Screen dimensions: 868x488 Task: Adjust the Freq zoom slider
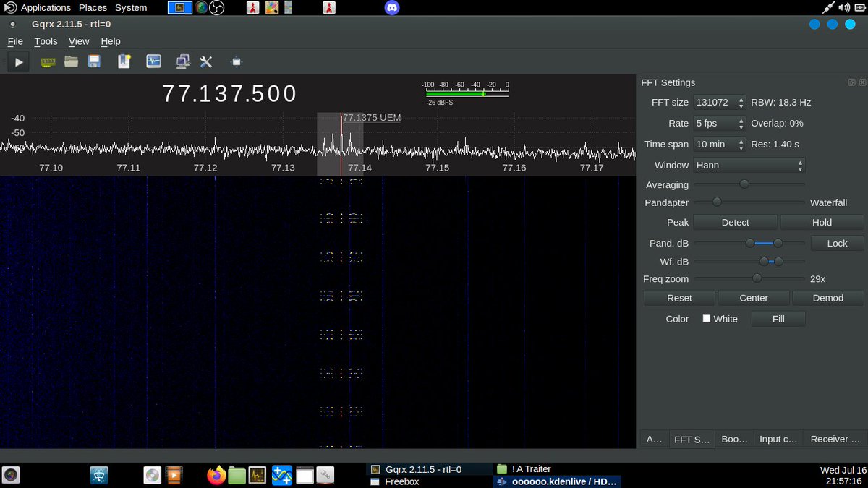(749, 278)
